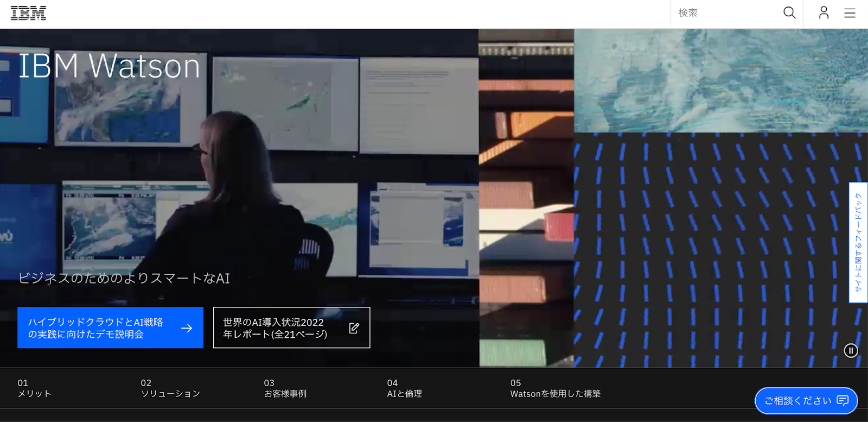Open the 世界のAI導入状況2022 report button
This screenshot has height=422, width=868.
[x=291, y=327]
